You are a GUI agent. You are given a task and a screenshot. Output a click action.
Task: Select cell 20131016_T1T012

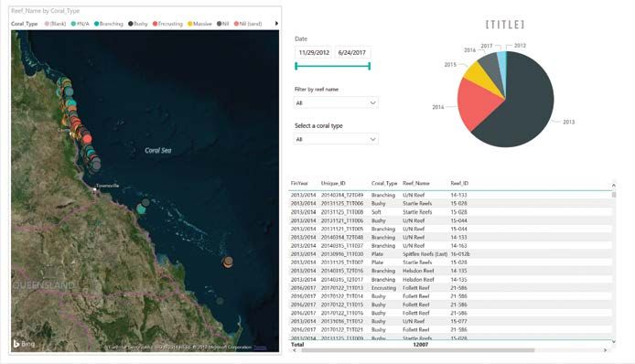pos(342,322)
